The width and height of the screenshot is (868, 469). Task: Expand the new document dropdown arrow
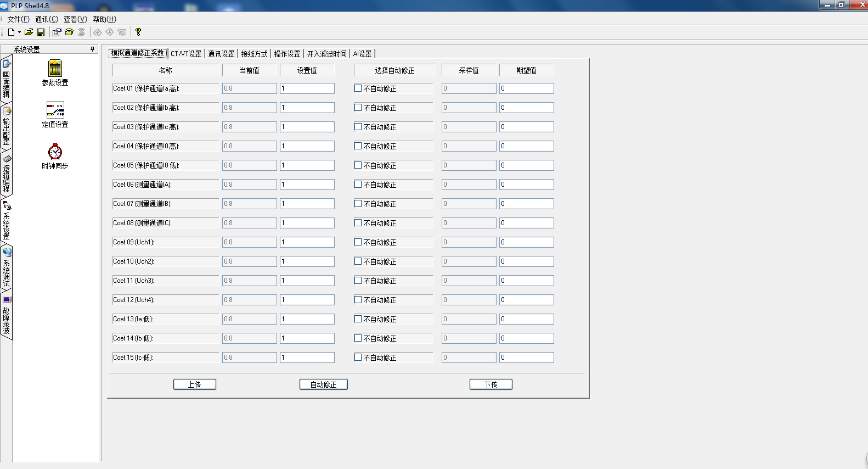pos(19,32)
